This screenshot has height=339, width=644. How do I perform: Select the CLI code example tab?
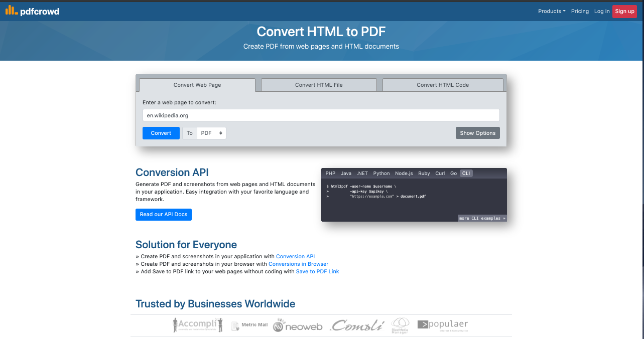[466, 173]
